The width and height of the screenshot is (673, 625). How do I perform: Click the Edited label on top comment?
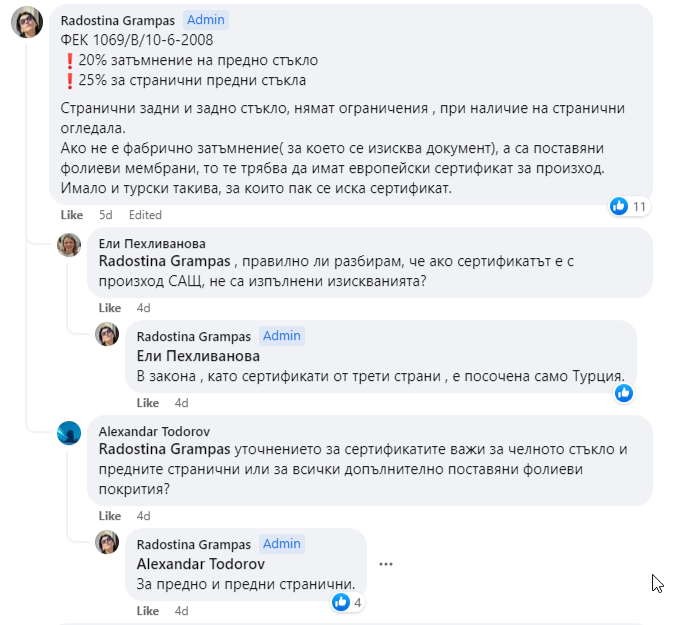[145, 215]
